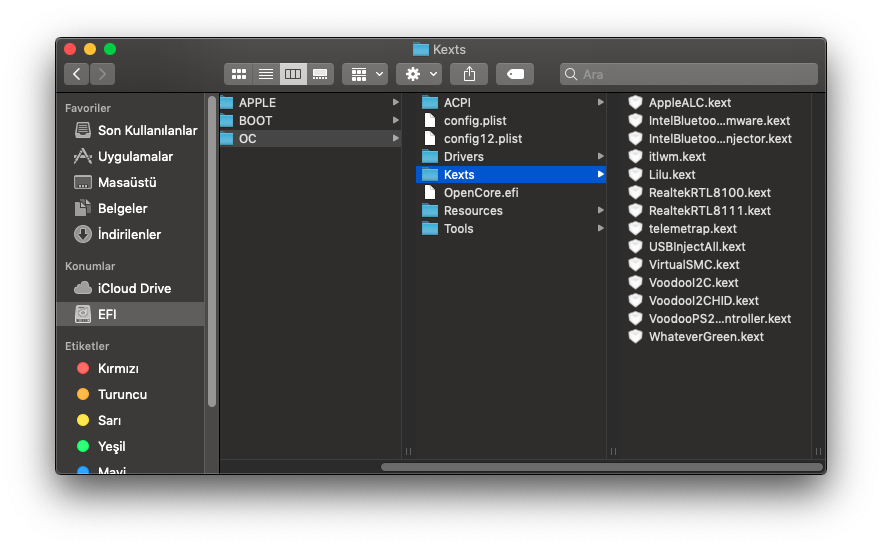Select iCloud Drive in sidebar
This screenshot has width=882, height=548.
(x=134, y=289)
